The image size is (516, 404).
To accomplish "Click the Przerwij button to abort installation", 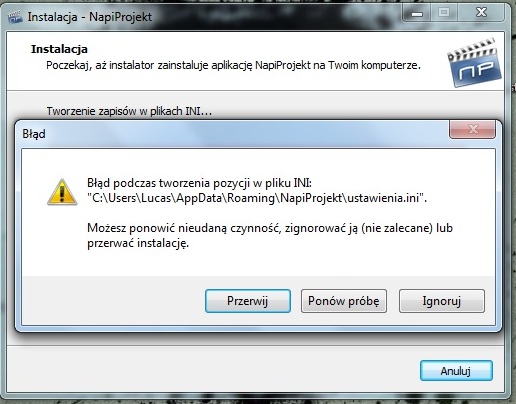I will (x=248, y=301).
